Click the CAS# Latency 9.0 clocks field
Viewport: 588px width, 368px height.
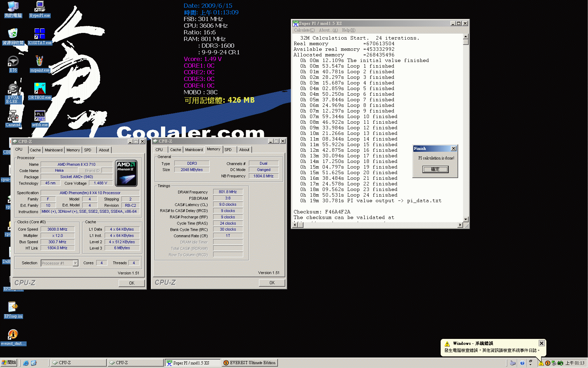coord(228,205)
